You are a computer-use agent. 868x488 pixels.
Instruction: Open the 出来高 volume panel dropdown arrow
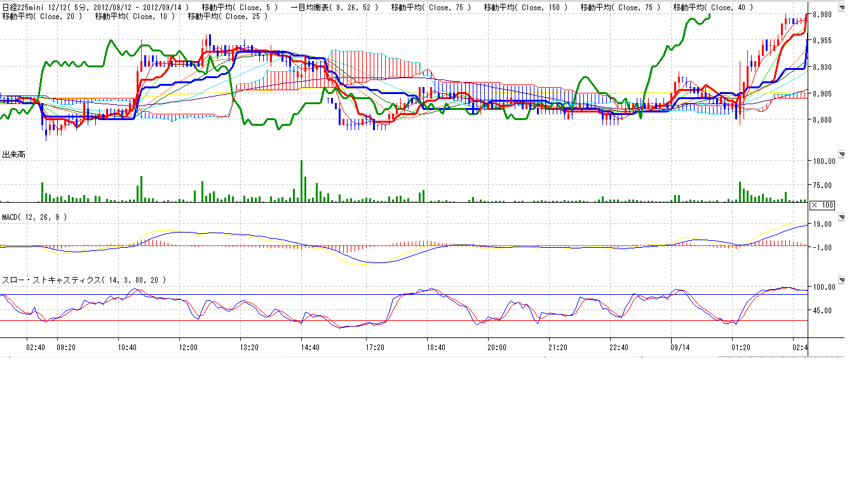click(x=841, y=154)
